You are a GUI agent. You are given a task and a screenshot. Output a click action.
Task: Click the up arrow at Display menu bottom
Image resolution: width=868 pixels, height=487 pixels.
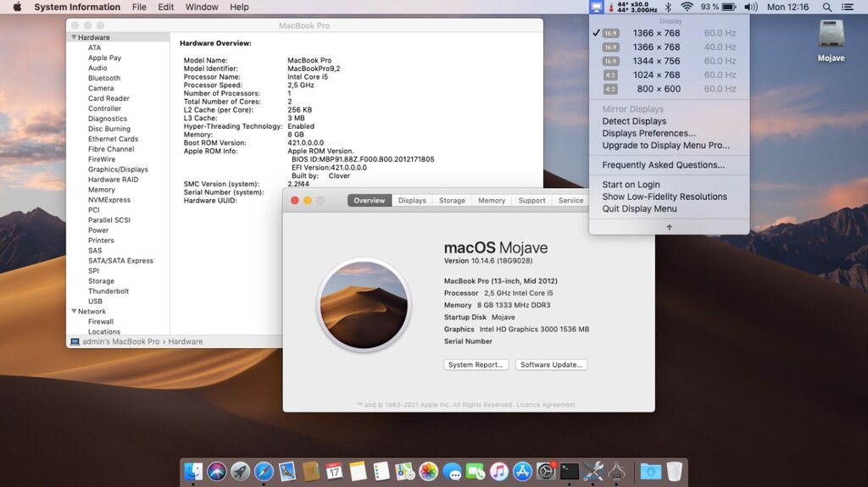670,227
